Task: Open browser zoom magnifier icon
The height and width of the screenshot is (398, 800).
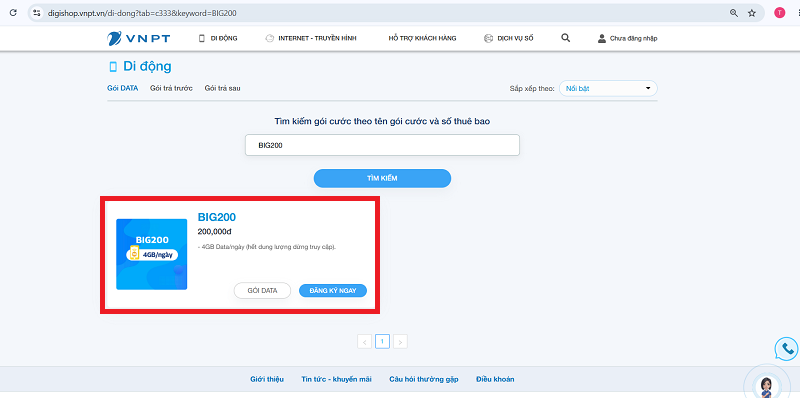Action: (x=734, y=13)
